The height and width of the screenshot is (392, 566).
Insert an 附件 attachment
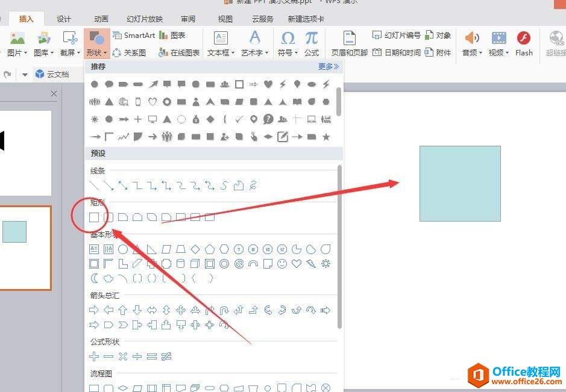tap(438, 52)
